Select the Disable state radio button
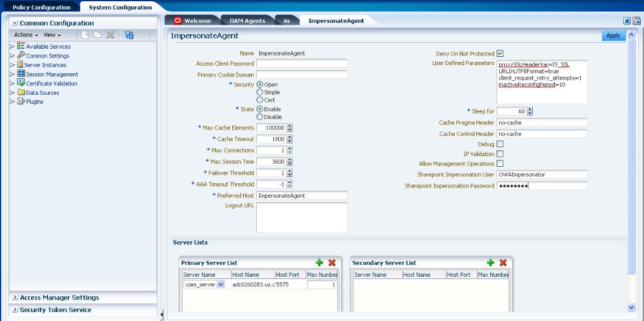Image resolution: width=644 pixels, height=321 pixels. tap(259, 117)
